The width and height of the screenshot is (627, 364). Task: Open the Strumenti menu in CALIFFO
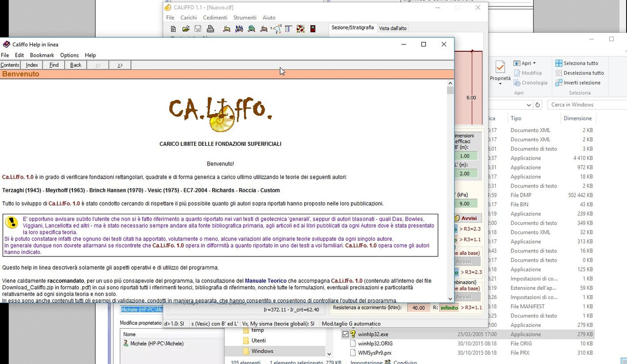click(x=245, y=18)
